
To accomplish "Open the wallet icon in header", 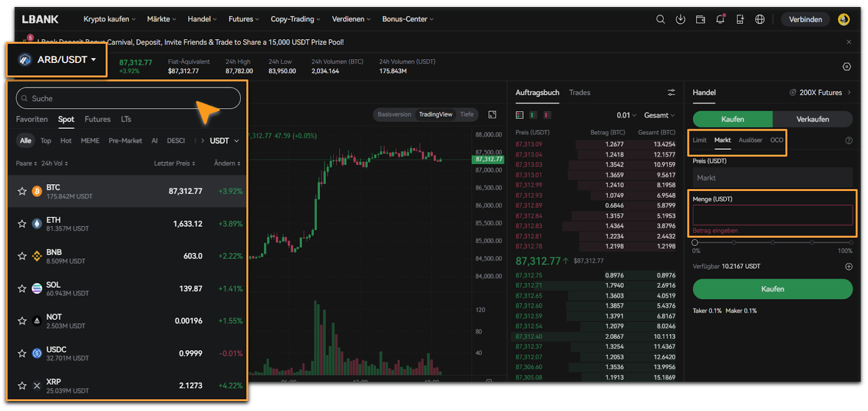I will [700, 19].
